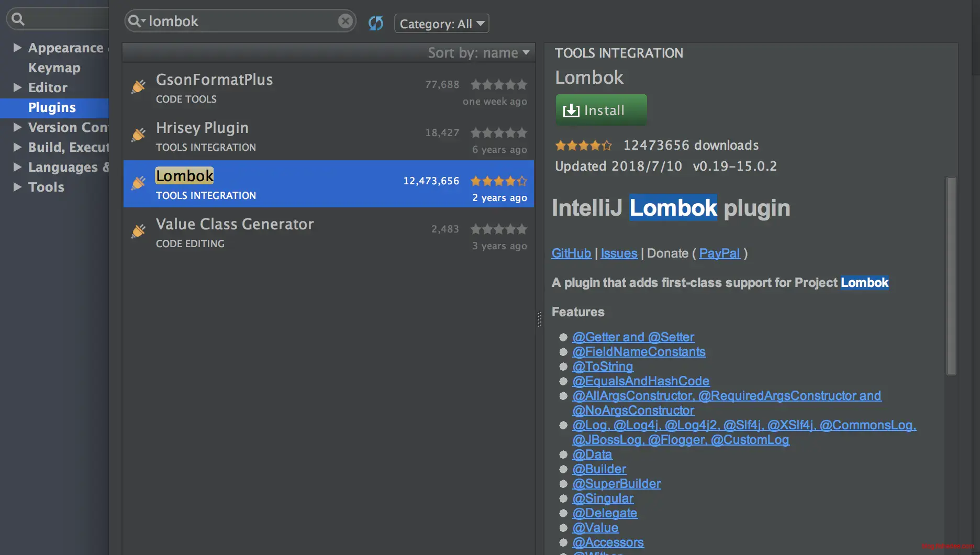The image size is (980, 555).
Task: Click the Value Class Generator plug icon
Action: pos(138,231)
